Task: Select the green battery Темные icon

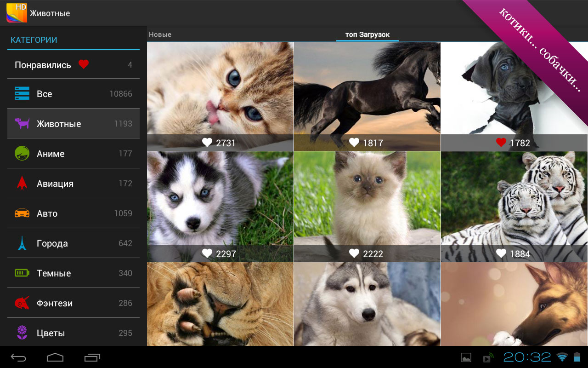Action: (22, 273)
